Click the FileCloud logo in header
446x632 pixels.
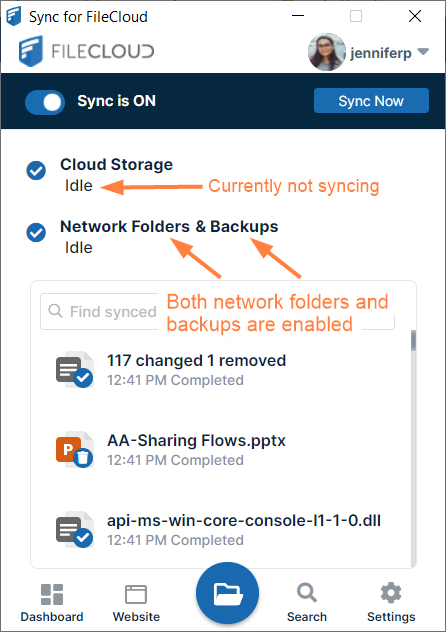(86, 51)
